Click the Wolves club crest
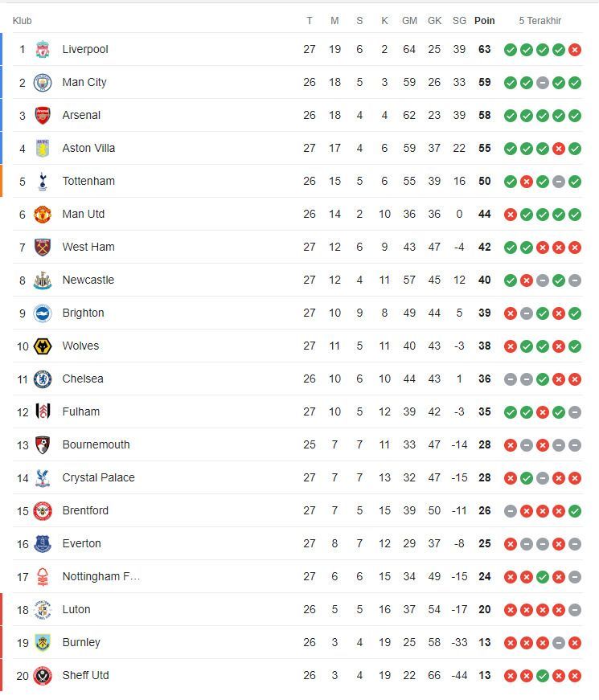This screenshot has height=700, width=599. (43, 346)
